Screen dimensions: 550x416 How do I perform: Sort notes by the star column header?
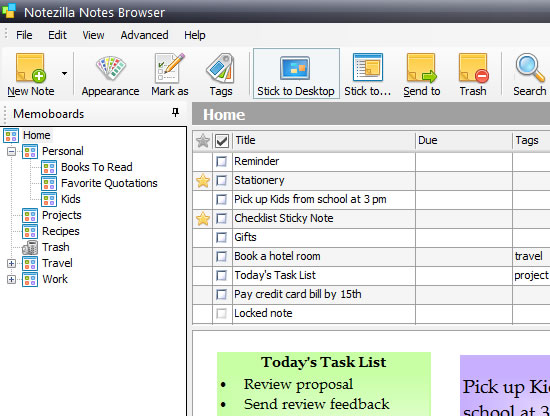tap(203, 141)
